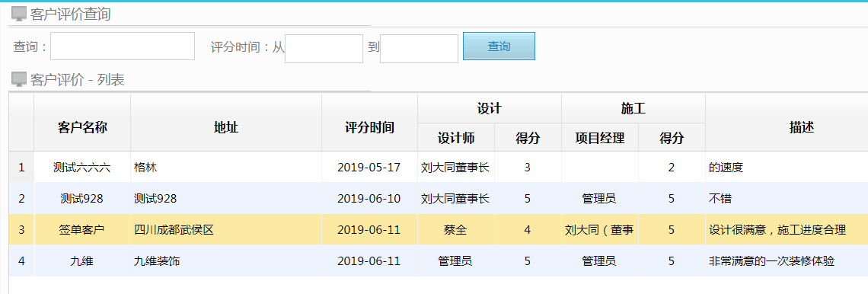Select row number 4
The height and width of the screenshot is (294, 868).
coord(21,260)
